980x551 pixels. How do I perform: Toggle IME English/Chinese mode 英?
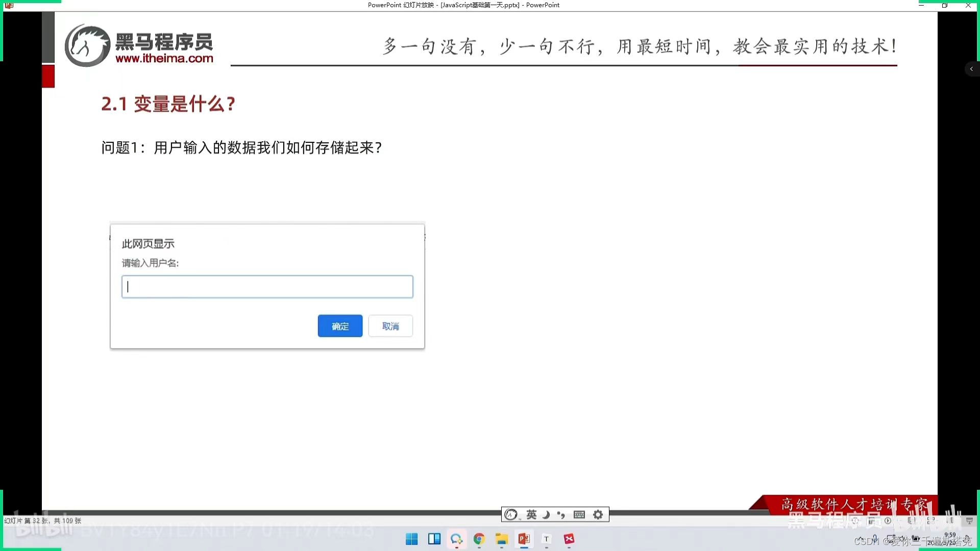tap(531, 515)
